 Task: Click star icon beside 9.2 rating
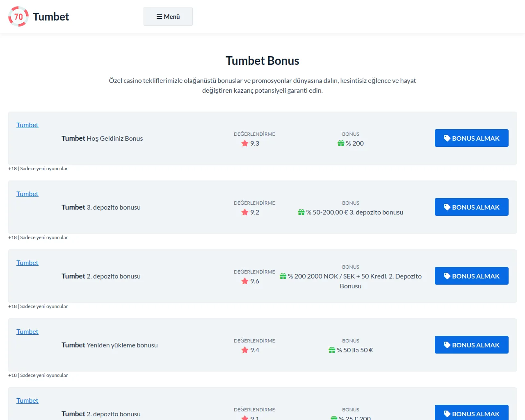(x=245, y=212)
